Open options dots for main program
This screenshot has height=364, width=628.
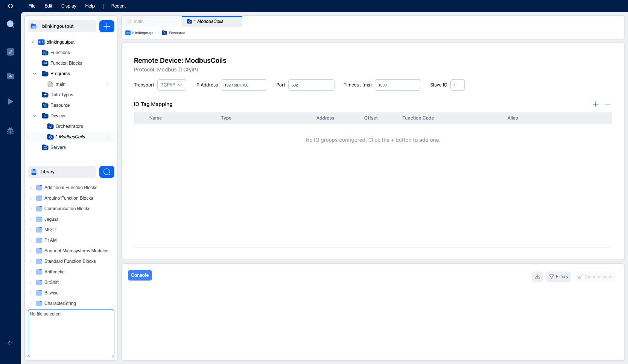point(108,84)
